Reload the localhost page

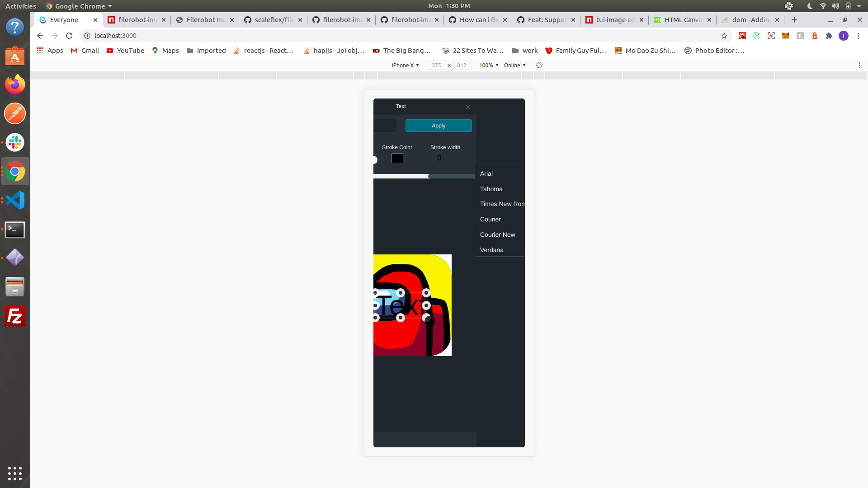(x=69, y=36)
